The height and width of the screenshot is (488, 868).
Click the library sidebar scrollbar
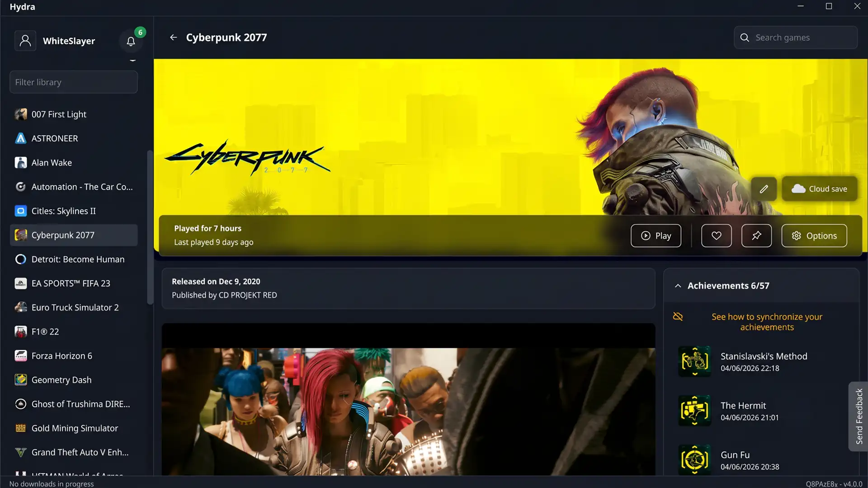pyautogui.click(x=150, y=228)
